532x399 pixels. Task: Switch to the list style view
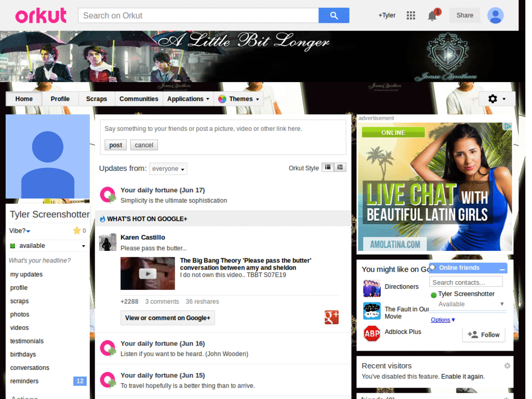340,167
